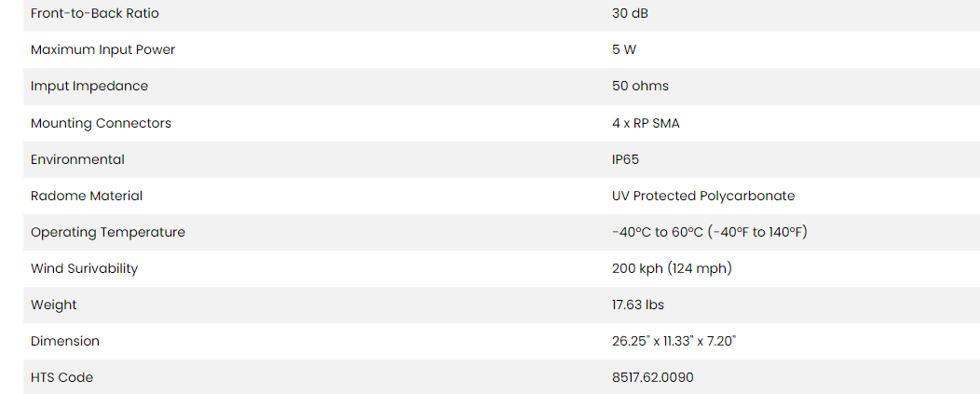Image resolution: width=980 pixels, height=394 pixels.
Task: Click the Operating Temperature label
Action: (x=108, y=232)
